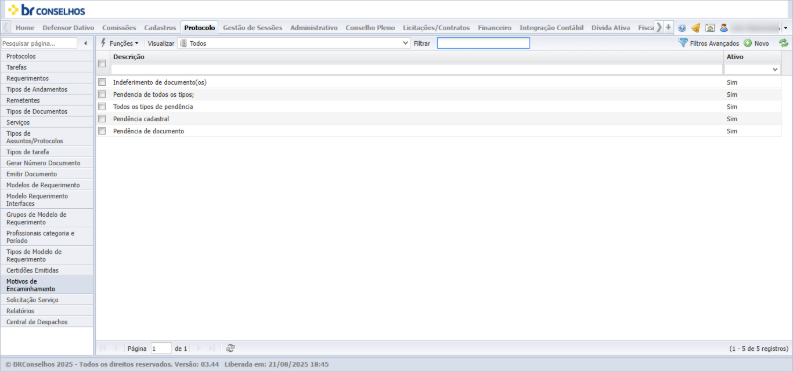Open the Licitações/Contratos tab

click(436, 28)
